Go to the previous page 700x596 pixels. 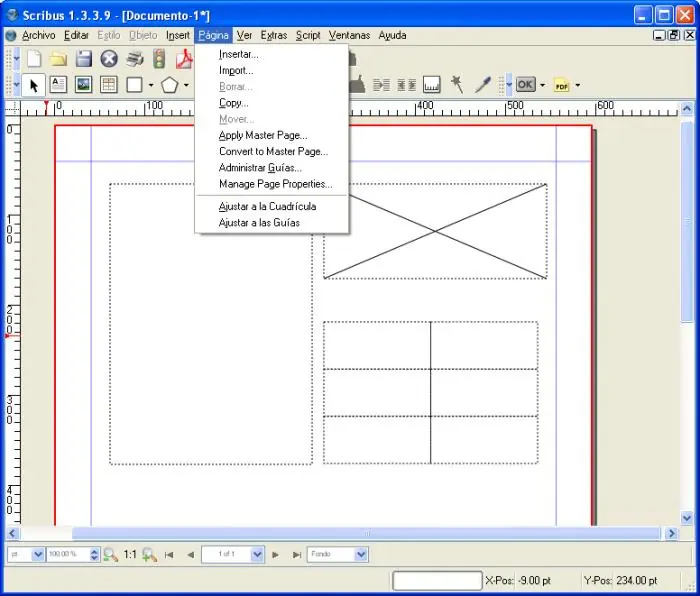(x=191, y=554)
